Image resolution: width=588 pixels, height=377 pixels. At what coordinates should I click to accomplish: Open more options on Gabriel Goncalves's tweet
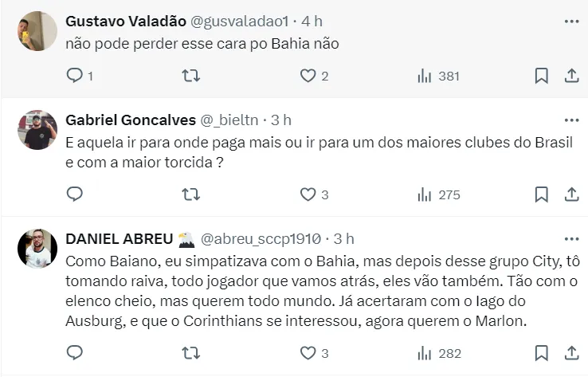click(x=571, y=120)
